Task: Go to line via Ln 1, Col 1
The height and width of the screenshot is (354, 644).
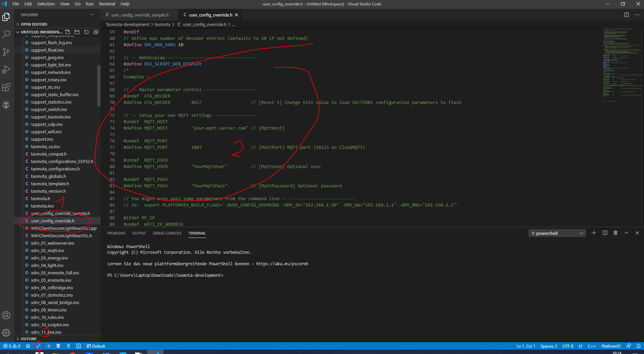Action: point(526,346)
